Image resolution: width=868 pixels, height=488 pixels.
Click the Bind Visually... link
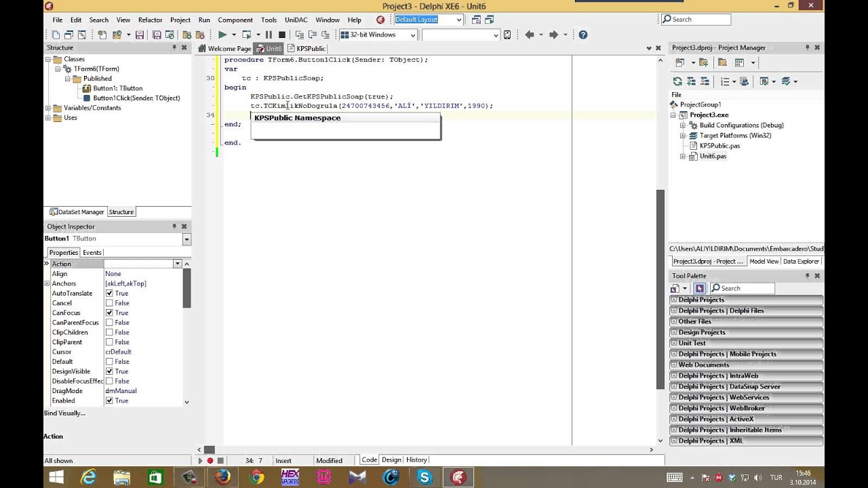point(65,413)
